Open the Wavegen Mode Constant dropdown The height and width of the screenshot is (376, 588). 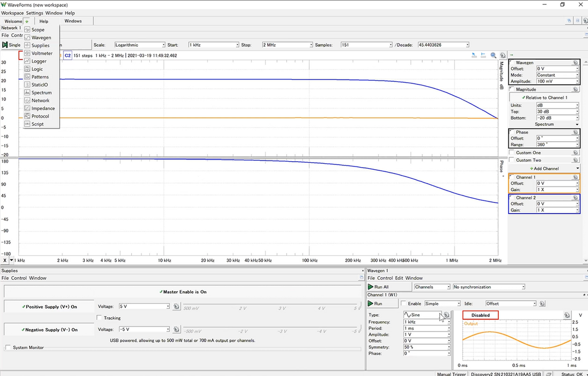557,75
